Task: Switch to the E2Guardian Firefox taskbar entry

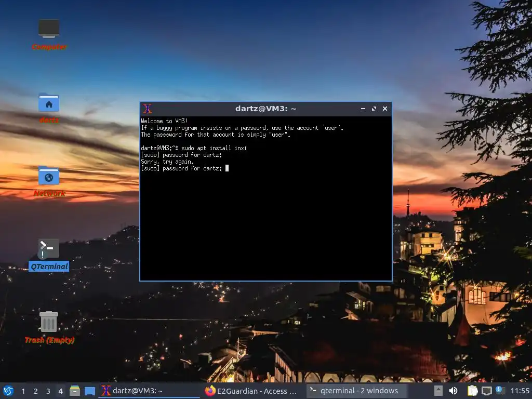Action: (x=253, y=391)
